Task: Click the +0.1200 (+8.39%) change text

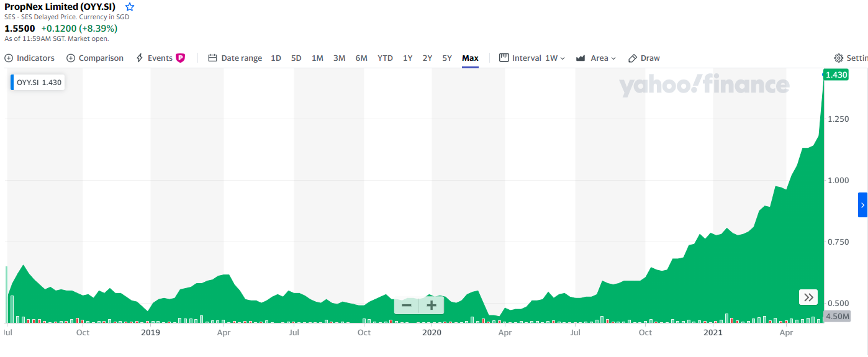Action: point(79,29)
